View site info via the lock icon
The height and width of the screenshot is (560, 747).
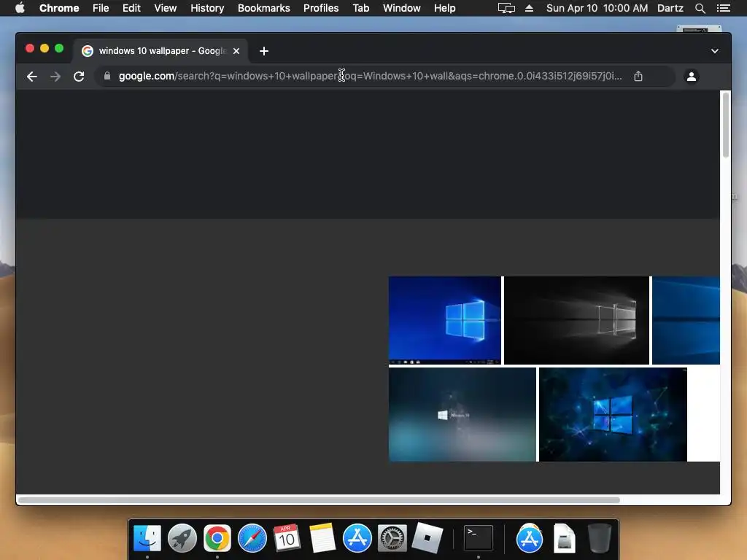107,76
